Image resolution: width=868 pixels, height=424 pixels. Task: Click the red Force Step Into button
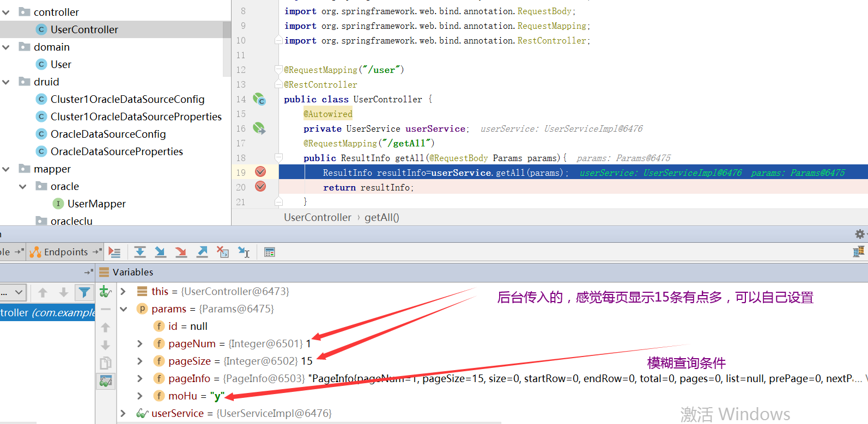(x=181, y=252)
